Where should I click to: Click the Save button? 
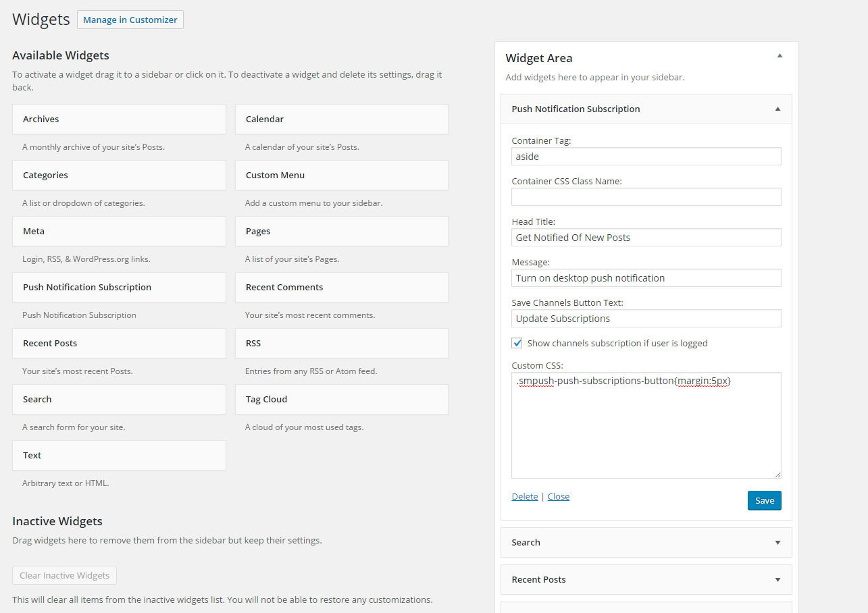pos(764,500)
